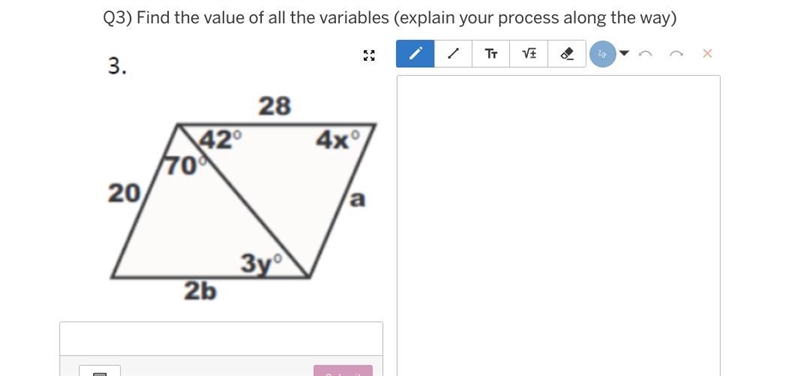Close the drawing whiteboard with X
The width and height of the screenshot is (800, 376).
pyautogui.click(x=707, y=53)
